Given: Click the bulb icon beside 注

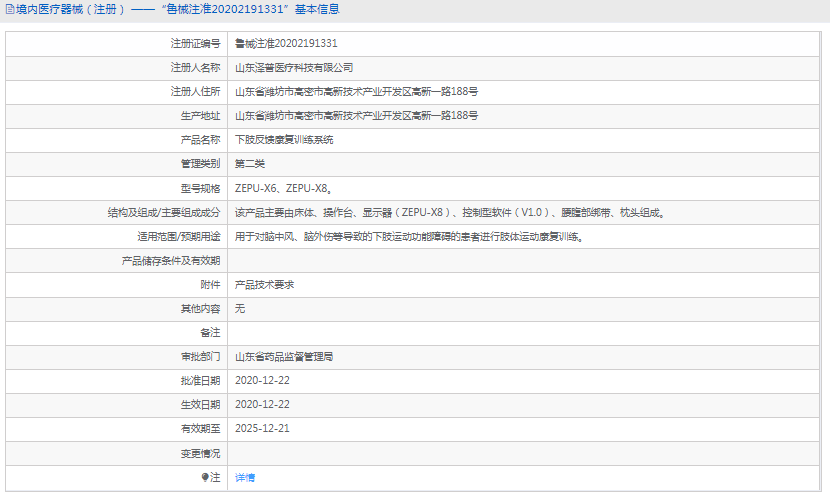Looking at the screenshot, I should pos(205,477).
